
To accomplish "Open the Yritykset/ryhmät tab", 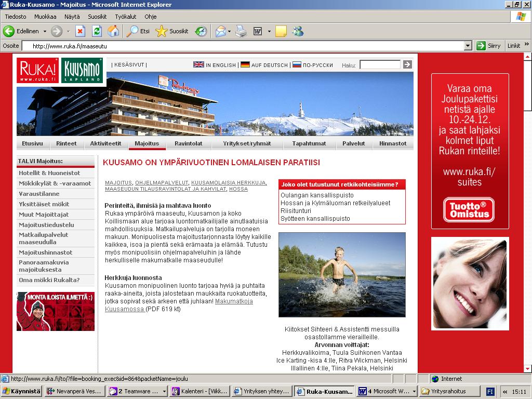I will tap(247, 143).
